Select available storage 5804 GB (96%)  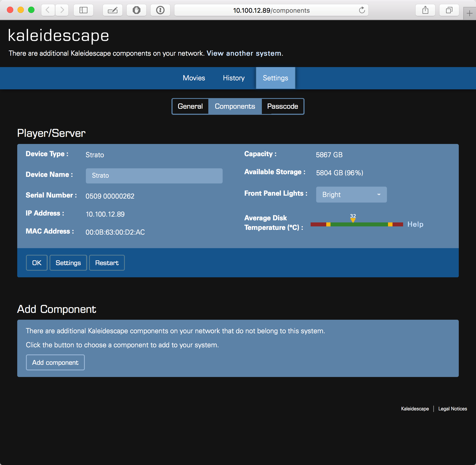click(340, 173)
